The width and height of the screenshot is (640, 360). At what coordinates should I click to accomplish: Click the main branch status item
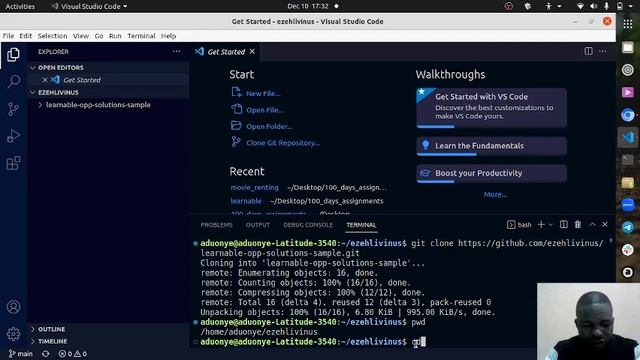pos(20,354)
